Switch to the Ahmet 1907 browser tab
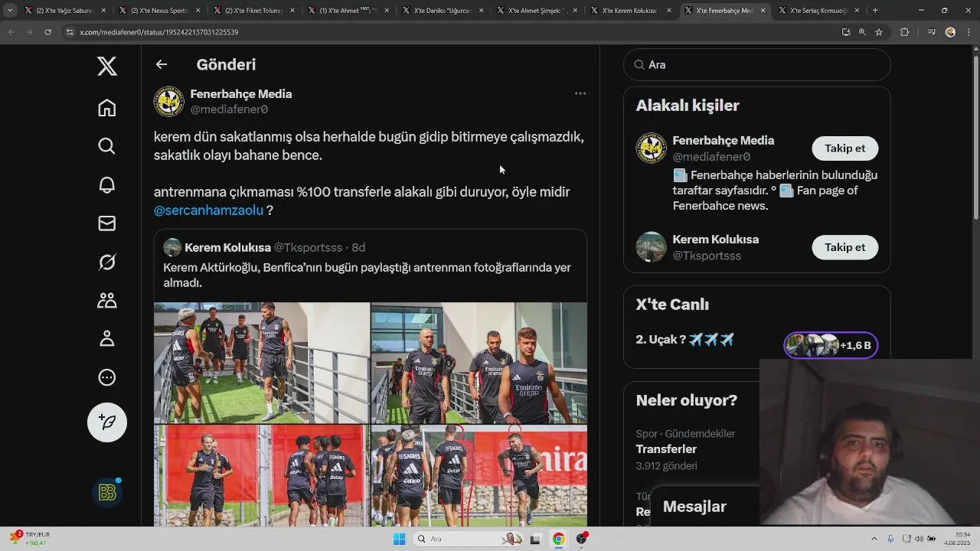The height and width of the screenshot is (551, 980). pyautogui.click(x=348, y=11)
